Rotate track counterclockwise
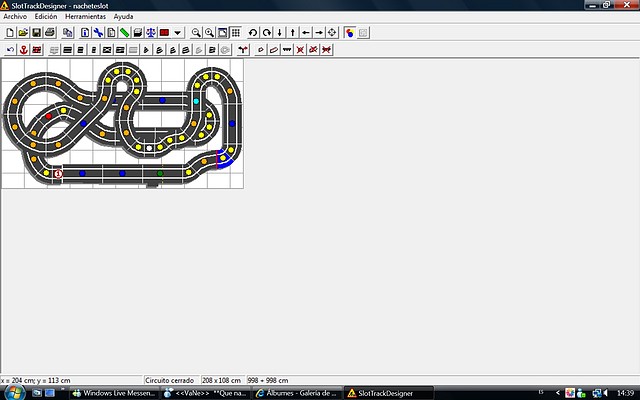Viewport: 640px width, 400px height. [253, 33]
